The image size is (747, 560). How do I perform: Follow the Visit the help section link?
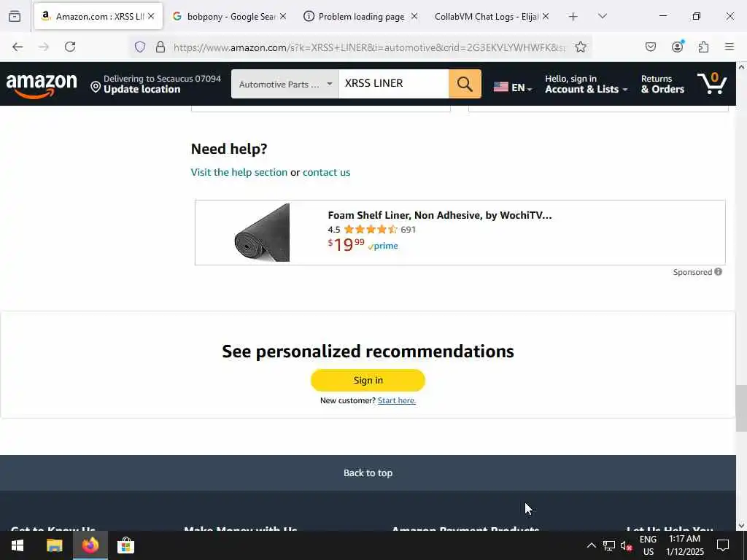click(239, 172)
